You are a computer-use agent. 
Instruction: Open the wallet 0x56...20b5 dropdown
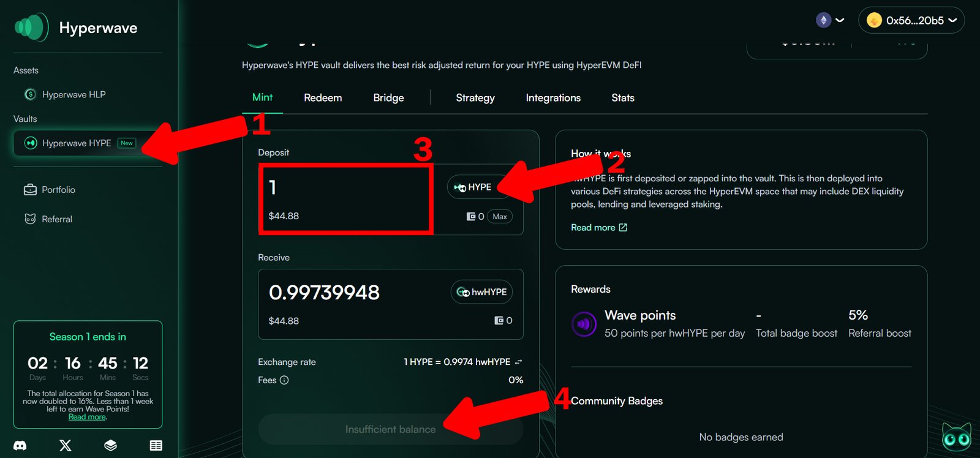coord(911,20)
